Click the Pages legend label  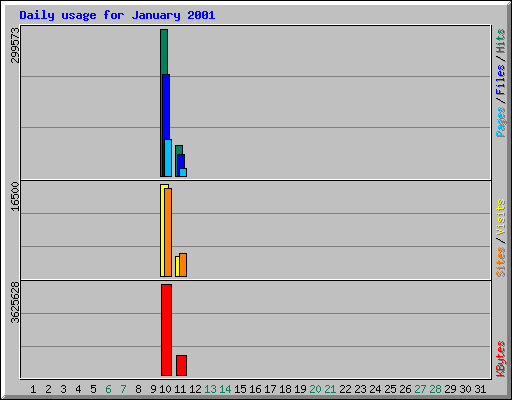click(500, 122)
